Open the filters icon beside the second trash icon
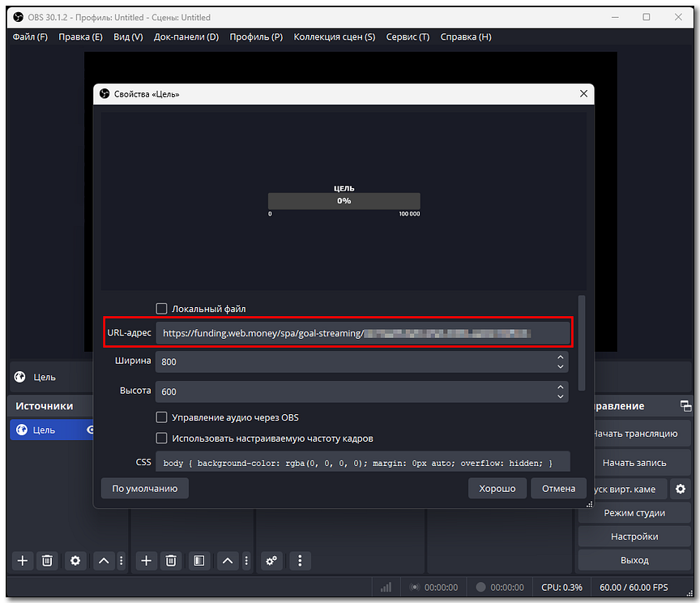The width and height of the screenshot is (700, 603). [x=198, y=560]
